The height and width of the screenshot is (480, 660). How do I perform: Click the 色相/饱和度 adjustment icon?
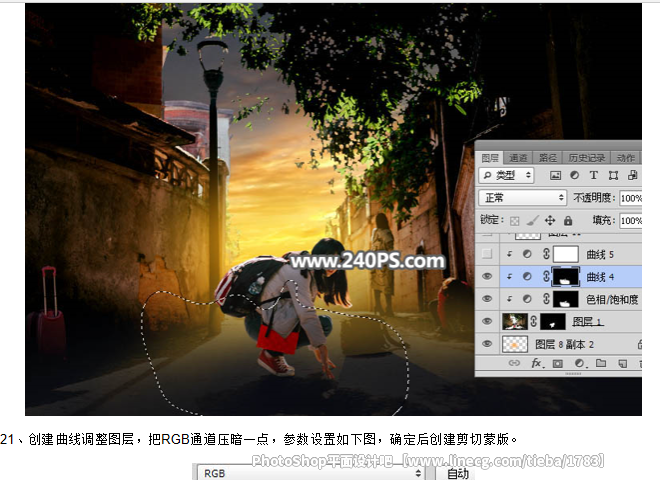(527, 299)
